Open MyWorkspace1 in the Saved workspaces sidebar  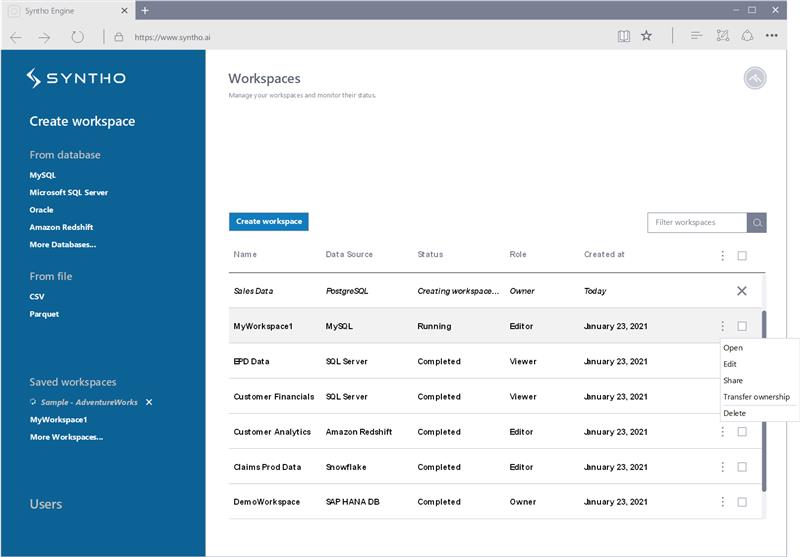coord(59,420)
